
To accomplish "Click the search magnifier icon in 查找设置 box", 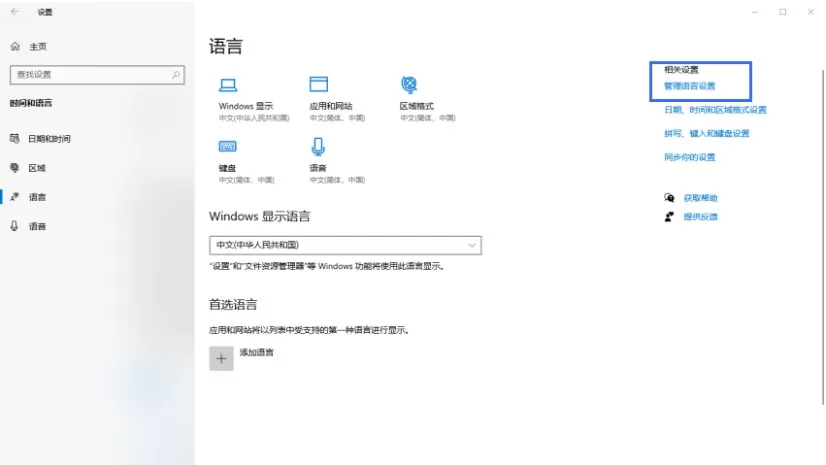I will pos(176,75).
